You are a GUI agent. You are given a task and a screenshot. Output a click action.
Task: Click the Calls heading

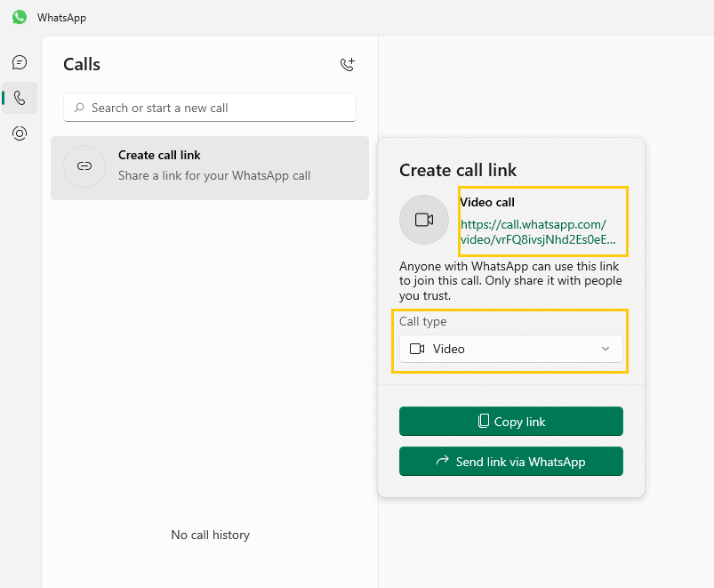point(82,64)
